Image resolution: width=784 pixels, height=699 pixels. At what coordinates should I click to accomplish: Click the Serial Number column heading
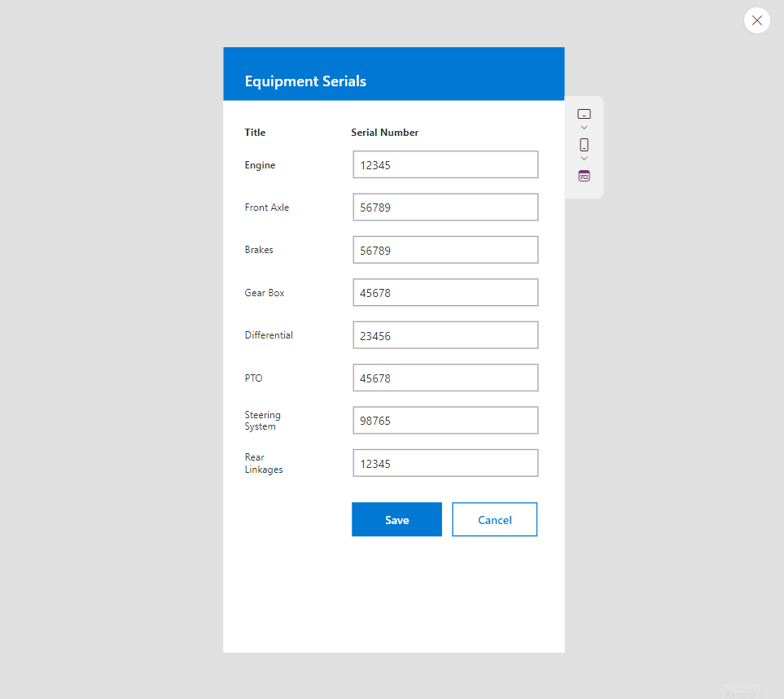tap(384, 132)
